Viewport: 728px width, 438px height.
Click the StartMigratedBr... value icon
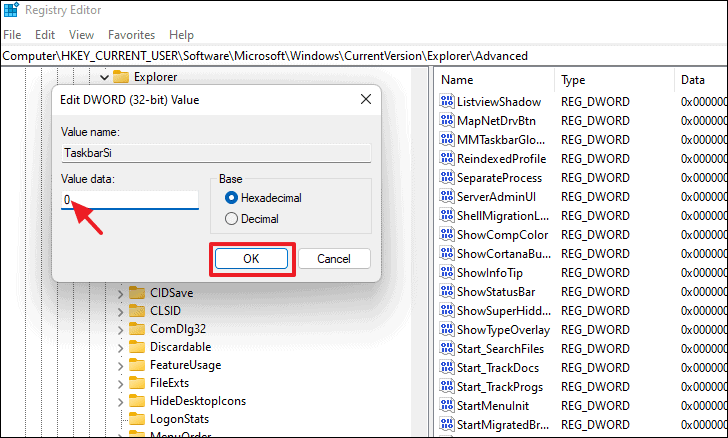coord(447,425)
